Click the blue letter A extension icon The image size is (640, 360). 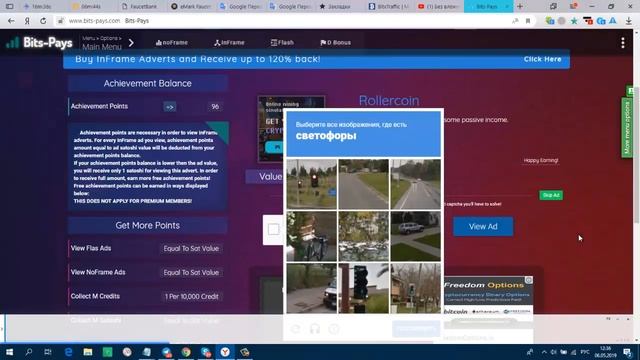coord(613,21)
